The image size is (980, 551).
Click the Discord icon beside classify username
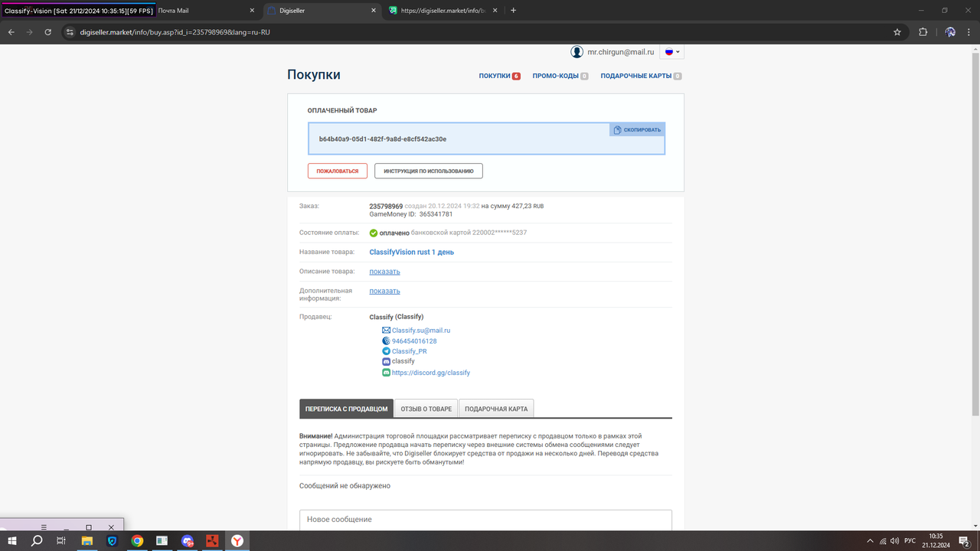[x=387, y=361]
